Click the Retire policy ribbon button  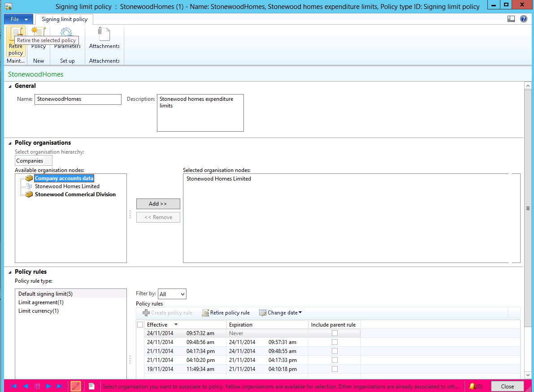point(16,42)
